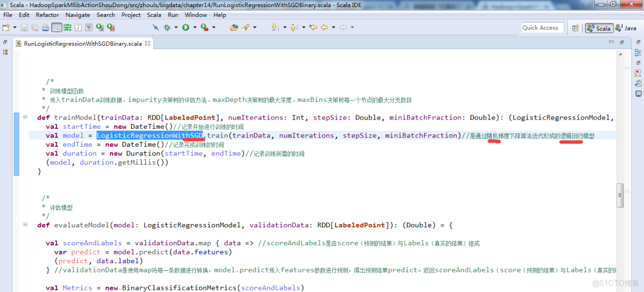This screenshot has height=292, width=644.
Task: Open the Project menu
Action: 131,15
